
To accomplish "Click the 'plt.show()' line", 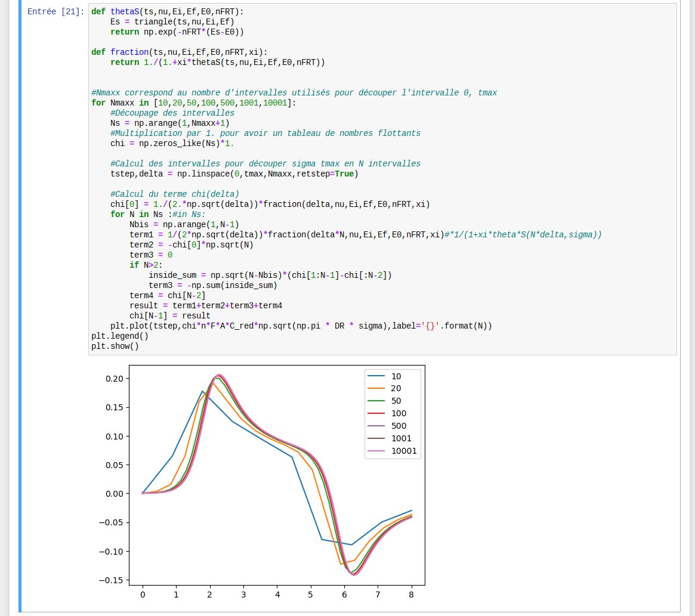I will click(115, 346).
